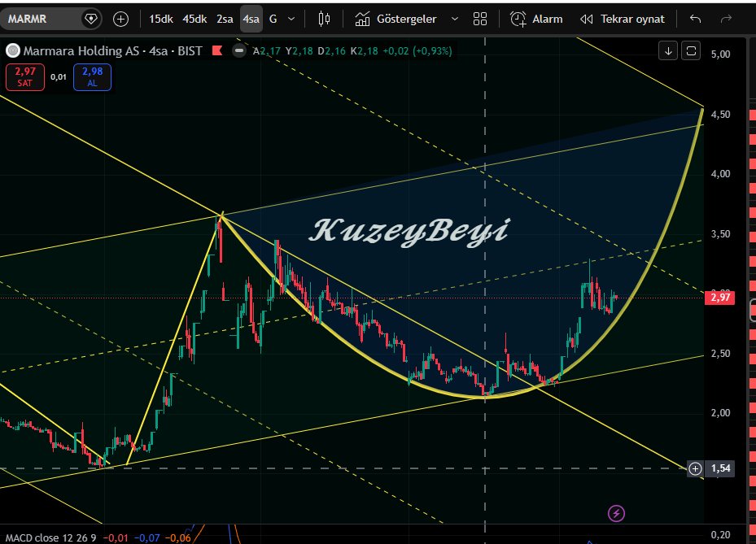Click the 4,50 price scale label
The width and height of the screenshot is (756, 544).
coord(720,114)
